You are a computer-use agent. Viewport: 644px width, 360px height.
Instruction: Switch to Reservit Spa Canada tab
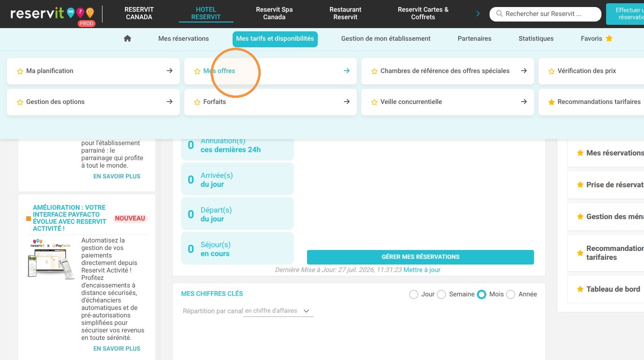(x=274, y=13)
